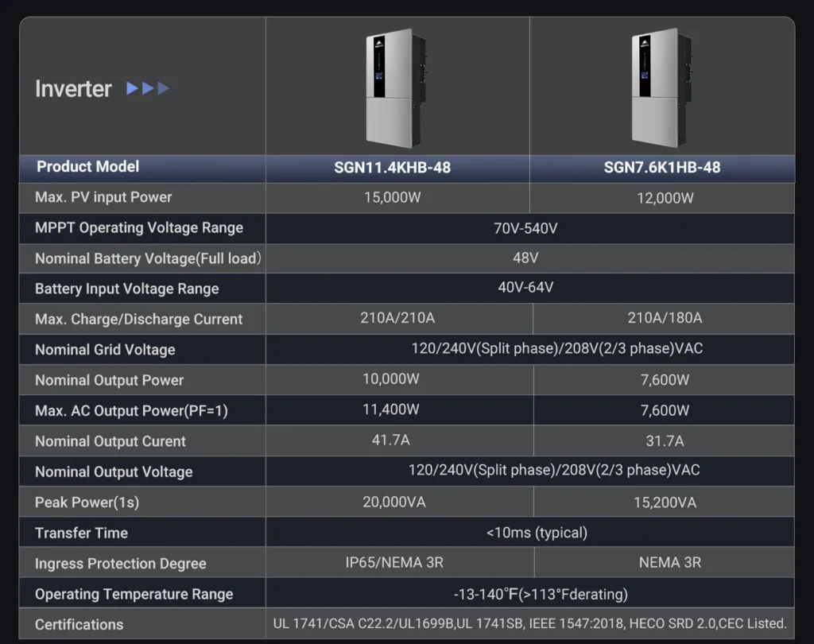This screenshot has height=644, width=814.
Task: Select the 40V-64V battery input range
Action: 525,288
